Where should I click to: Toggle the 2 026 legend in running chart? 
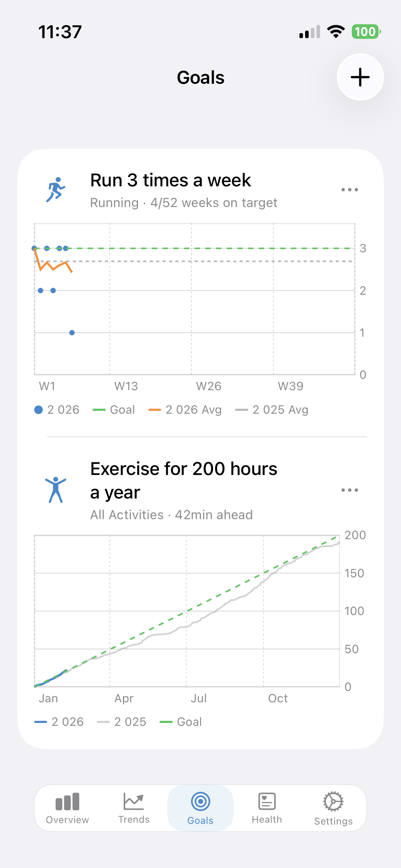coord(58,409)
